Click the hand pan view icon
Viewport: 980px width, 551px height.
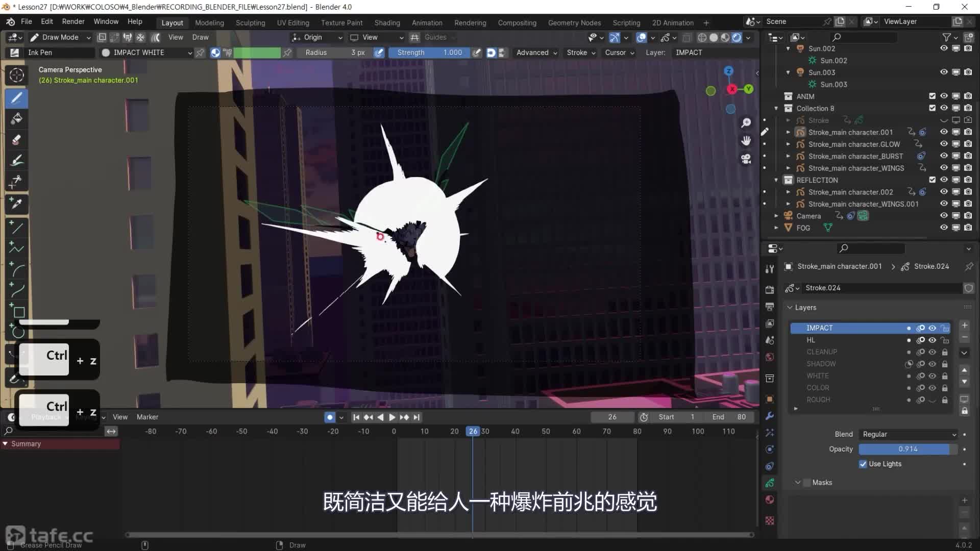click(746, 141)
